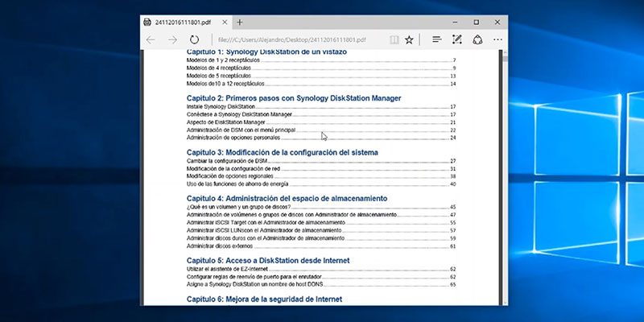Open Capítulo 5: Acceso a DiskStation heading

268,260
